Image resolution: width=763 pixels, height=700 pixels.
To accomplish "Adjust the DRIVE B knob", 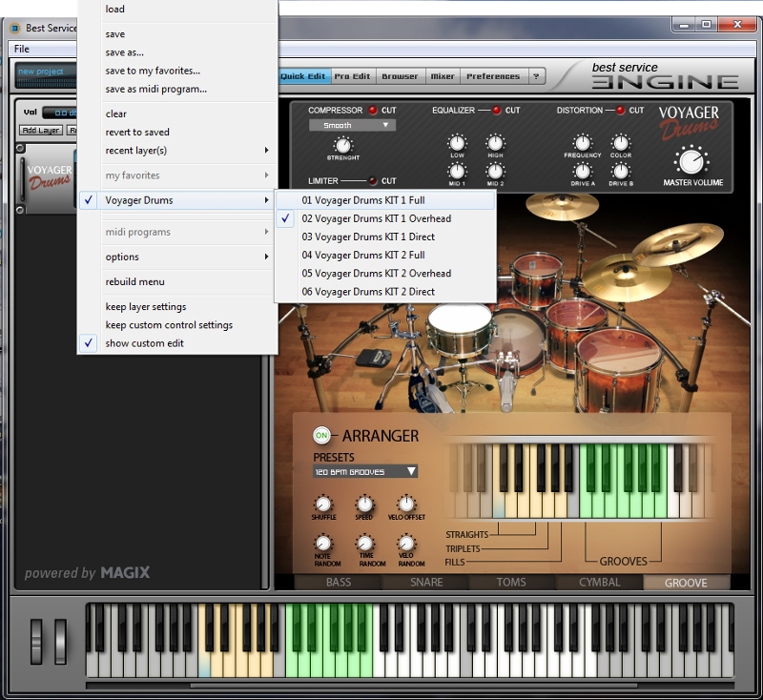I will click(x=621, y=172).
